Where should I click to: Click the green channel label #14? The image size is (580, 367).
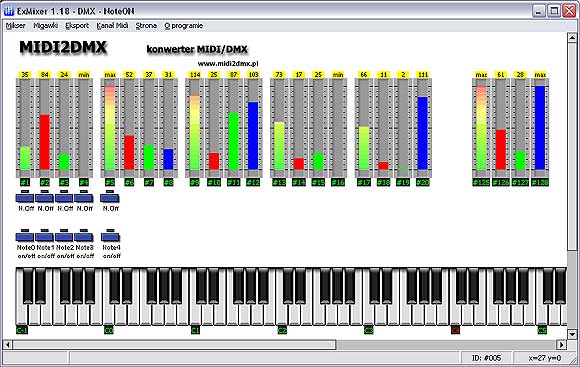(x=299, y=182)
